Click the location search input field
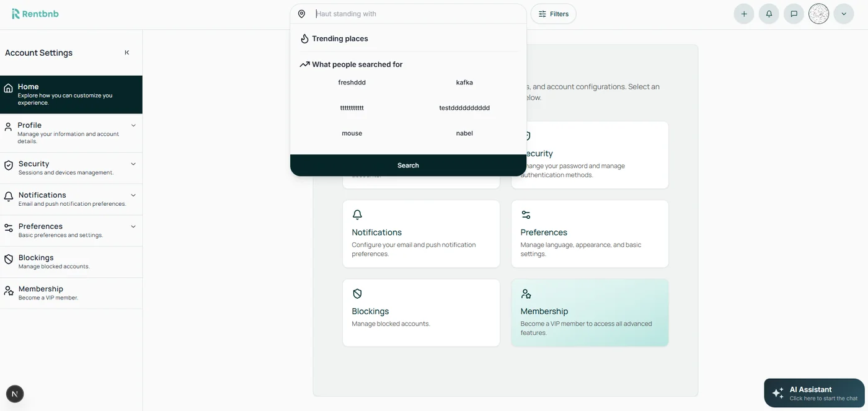 point(415,14)
